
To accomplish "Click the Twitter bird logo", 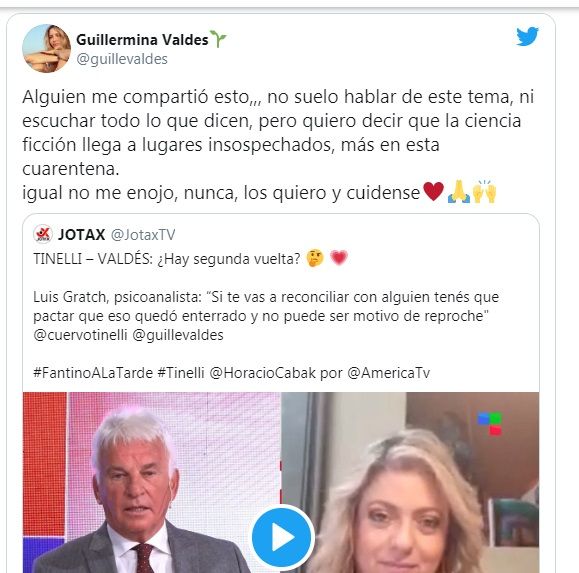I will tap(527, 36).
